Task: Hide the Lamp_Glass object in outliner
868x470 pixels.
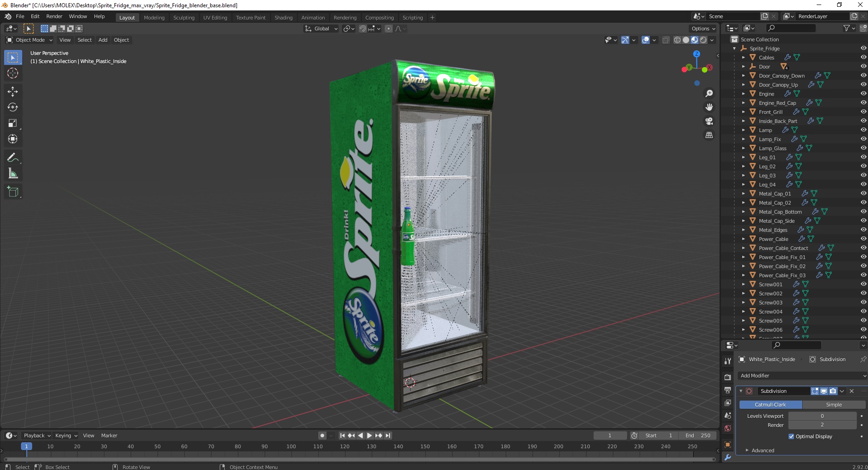Action: click(x=863, y=148)
